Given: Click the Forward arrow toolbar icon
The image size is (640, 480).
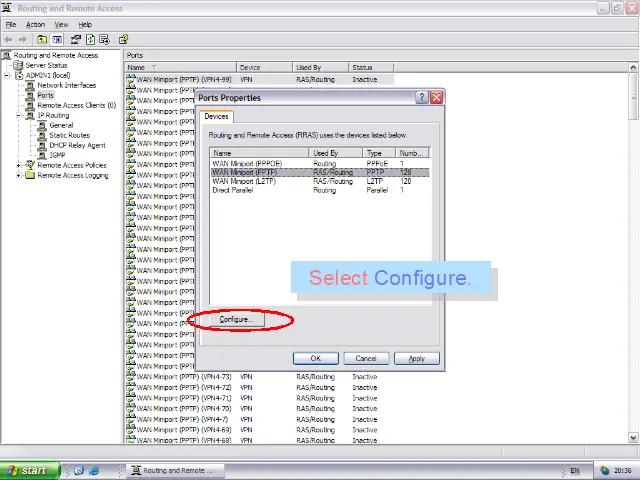Looking at the screenshot, I should click(x=22, y=40).
